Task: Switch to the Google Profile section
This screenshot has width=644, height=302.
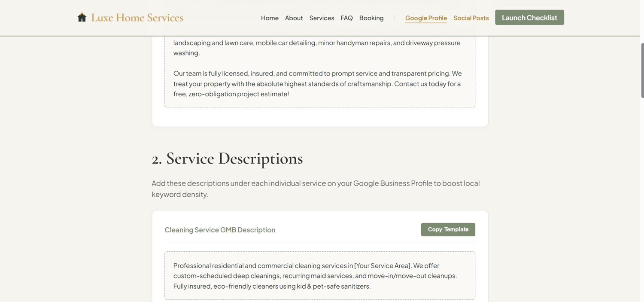Action: (x=426, y=18)
